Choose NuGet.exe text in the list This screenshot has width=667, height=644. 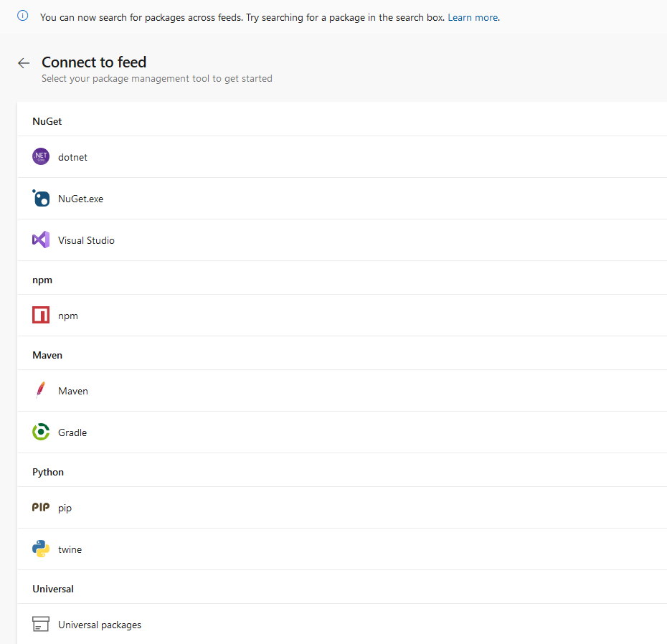pyautogui.click(x=80, y=199)
